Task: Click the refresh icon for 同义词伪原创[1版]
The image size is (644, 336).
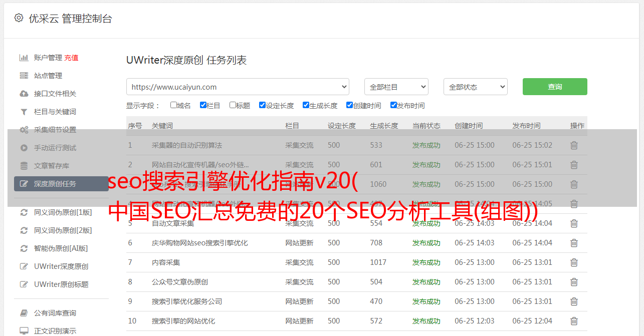Action: tap(24, 212)
